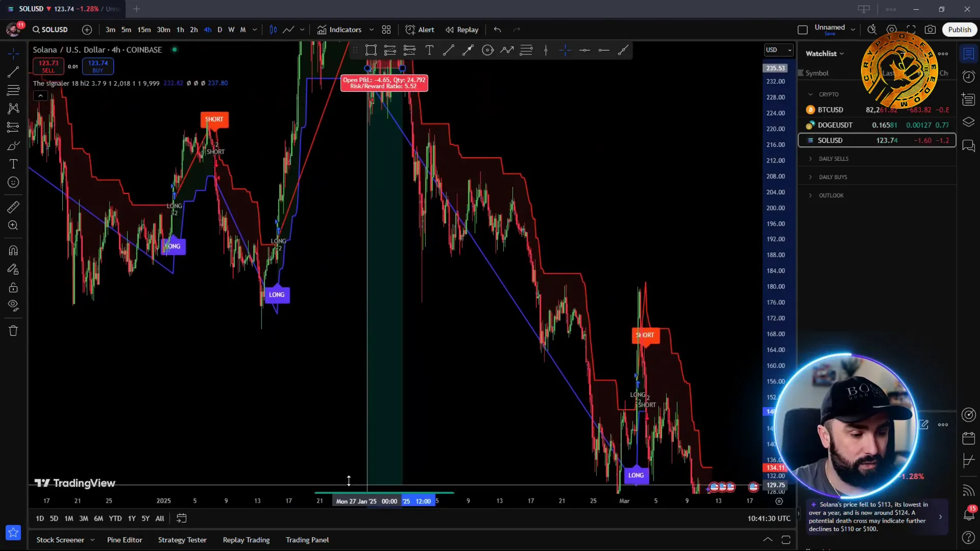Open indicator templates dropdown next to Indicators
The height and width of the screenshot is (551, 980).
[372, 30]
